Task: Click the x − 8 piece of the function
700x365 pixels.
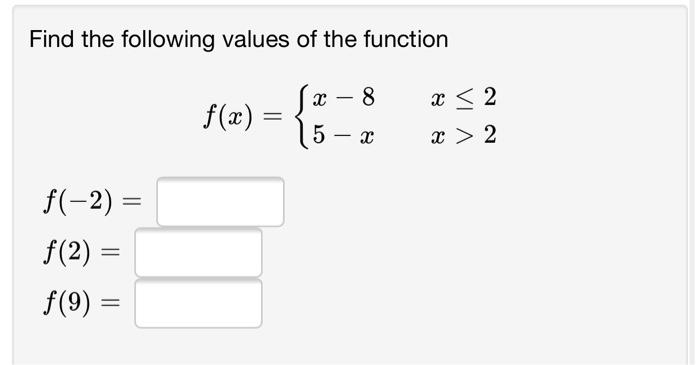Action: [343, 97]
